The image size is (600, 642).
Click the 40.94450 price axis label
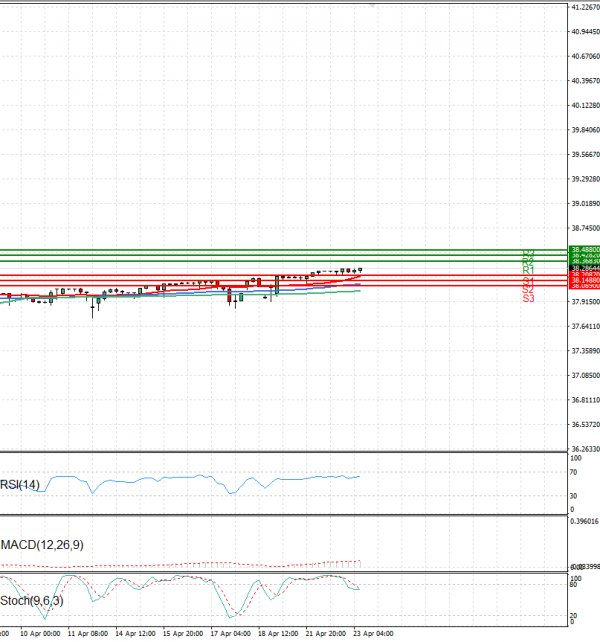click(x=586, y=32)
